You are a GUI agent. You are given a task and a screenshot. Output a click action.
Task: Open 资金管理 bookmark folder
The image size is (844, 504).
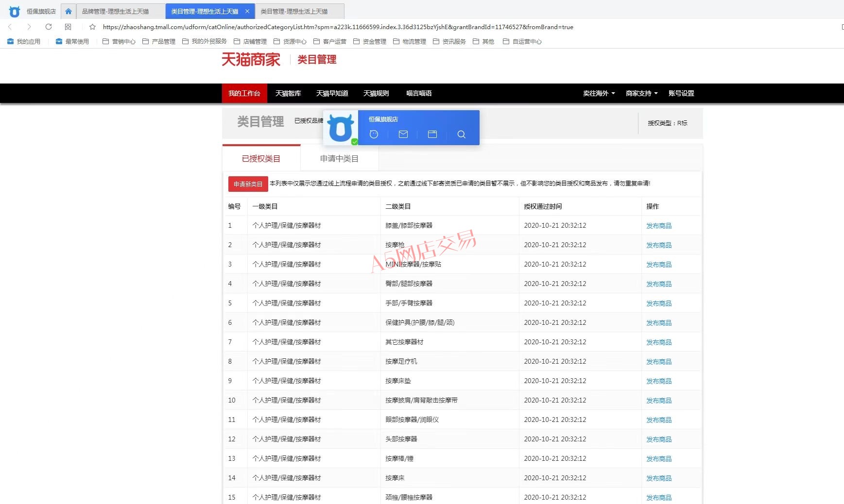pyautogui.click(x=370, y=42)
